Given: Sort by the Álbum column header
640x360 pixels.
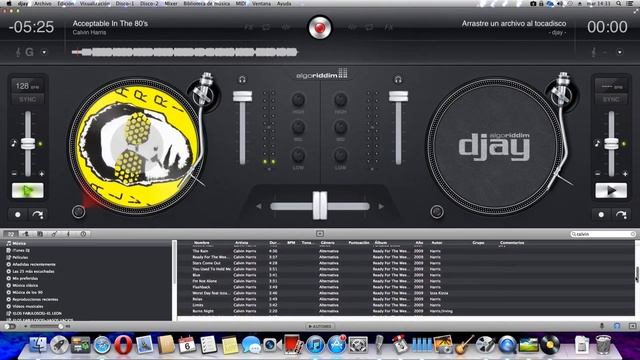Looking at the screenshot, I should 381,243.
